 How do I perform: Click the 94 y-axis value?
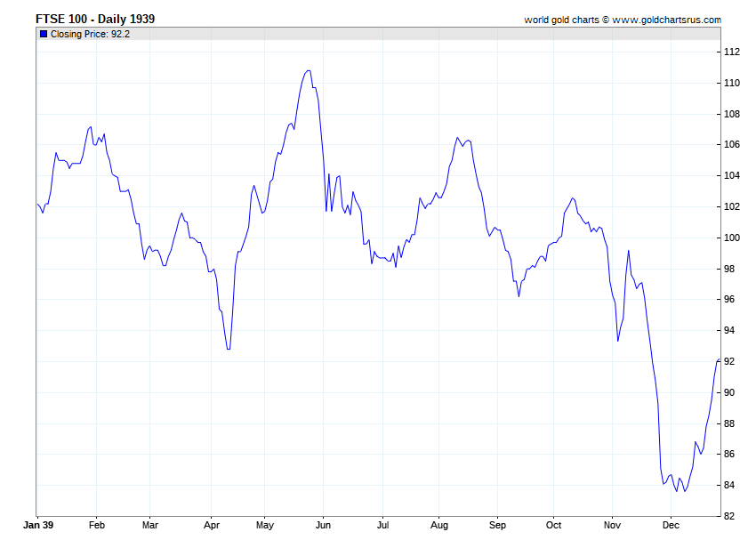click(x=729, y=330)
